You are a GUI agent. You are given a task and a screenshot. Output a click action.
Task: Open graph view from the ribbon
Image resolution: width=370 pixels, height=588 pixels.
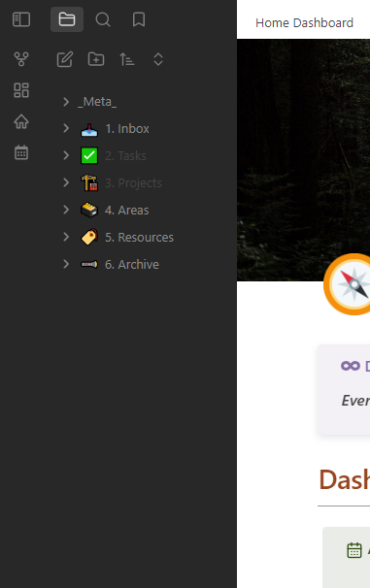pyautogui.click(x=21, y=59)
